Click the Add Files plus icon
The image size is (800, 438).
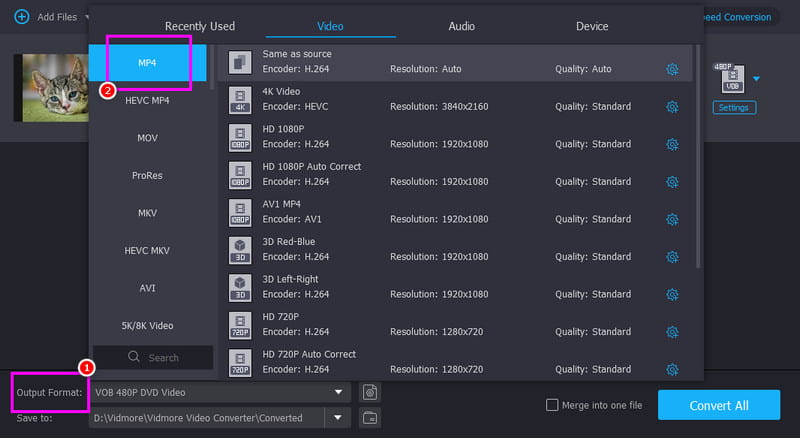[x=21, y=17]
